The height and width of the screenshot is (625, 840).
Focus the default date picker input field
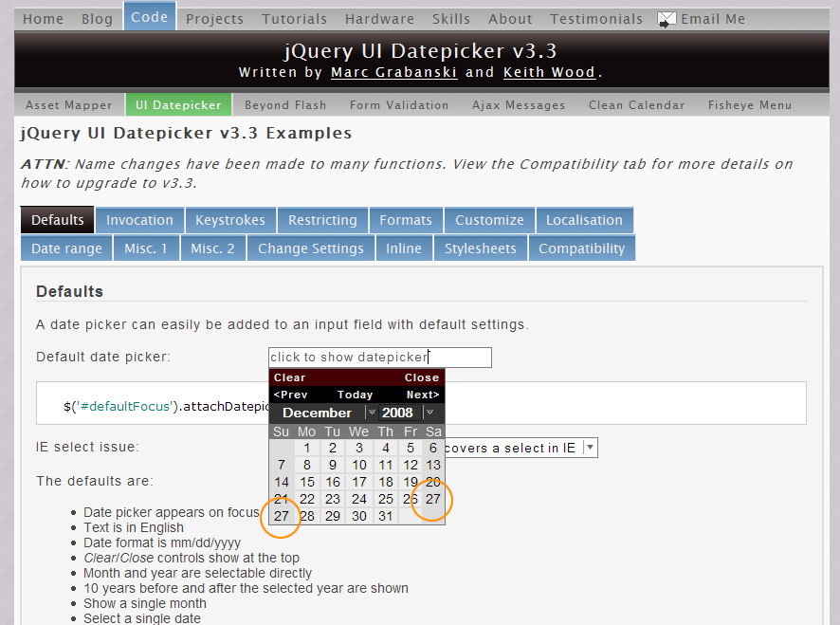pos(379,358)
